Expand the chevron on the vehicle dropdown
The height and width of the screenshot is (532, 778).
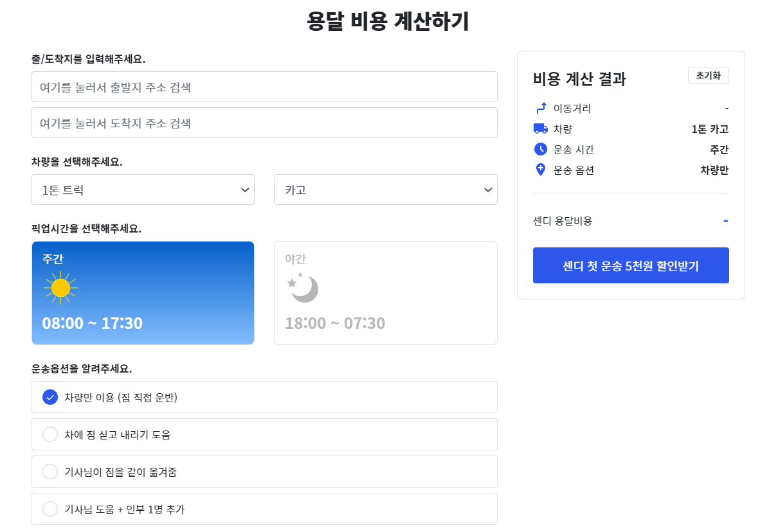(244, 190)
